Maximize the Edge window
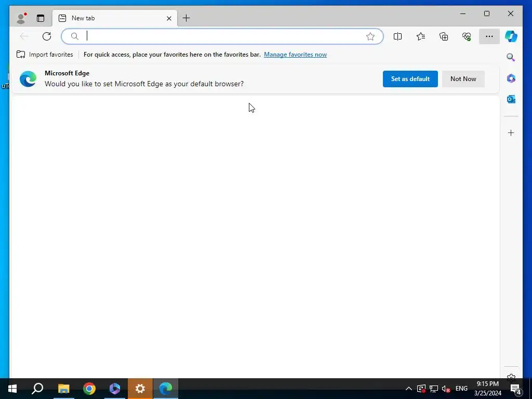Viewport: 532px width, 399px height. pyautogui.click(x=486, y=14)
